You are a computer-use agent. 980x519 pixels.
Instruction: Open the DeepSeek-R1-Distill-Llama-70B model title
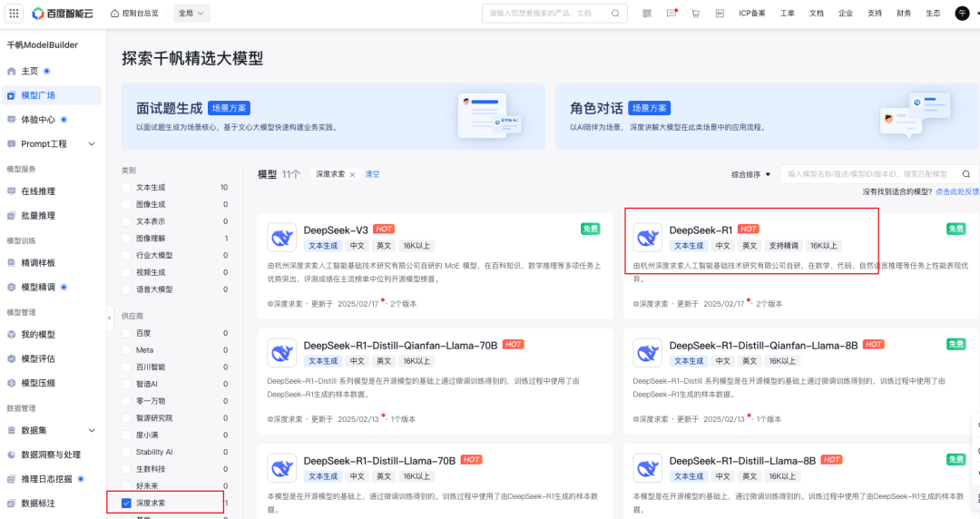tap(379, 461)
